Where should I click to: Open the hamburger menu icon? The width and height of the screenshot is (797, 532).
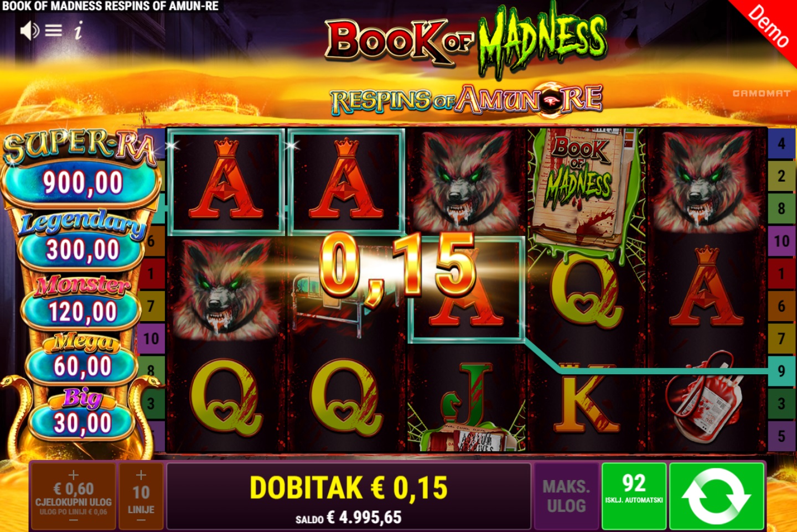coord(54,30)
